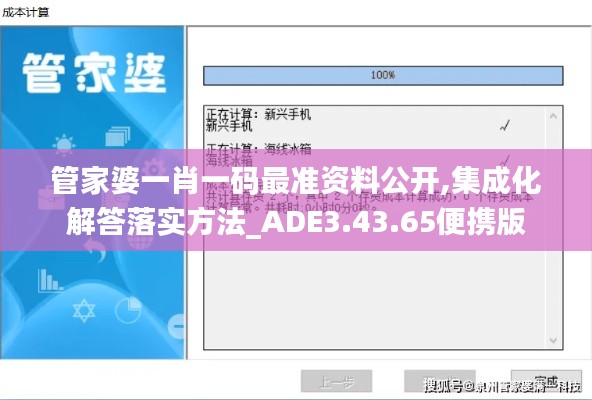This screenshot has width=592, height=400.
Task: Click the pink overlay banner headline text
Action: pyautogui.click(x=296, y=201)
